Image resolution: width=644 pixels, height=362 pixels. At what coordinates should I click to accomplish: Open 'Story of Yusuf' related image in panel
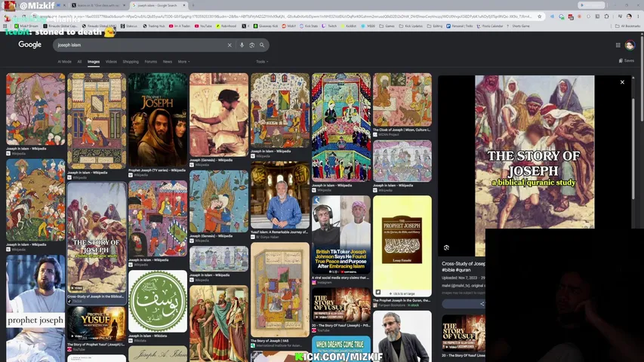point(464,333)
